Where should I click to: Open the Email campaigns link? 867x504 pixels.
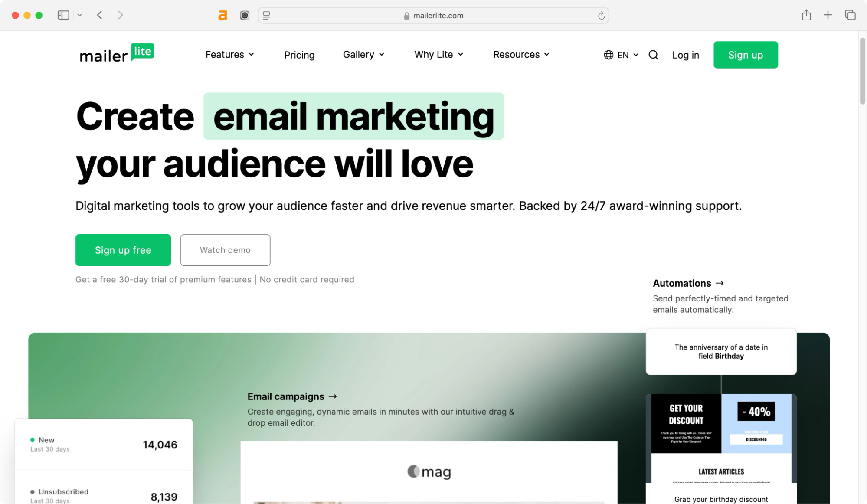[x=292, y=396]
